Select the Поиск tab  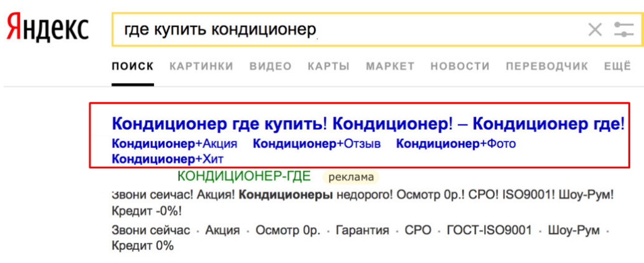click(133, 66)
